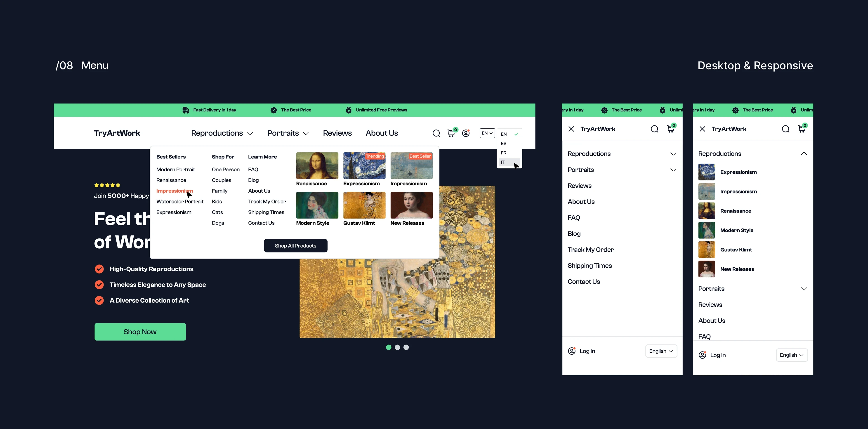Click first red checkmark icon beside High-Quality Reproductions
The image size is (868, 429).
(99, 269)
